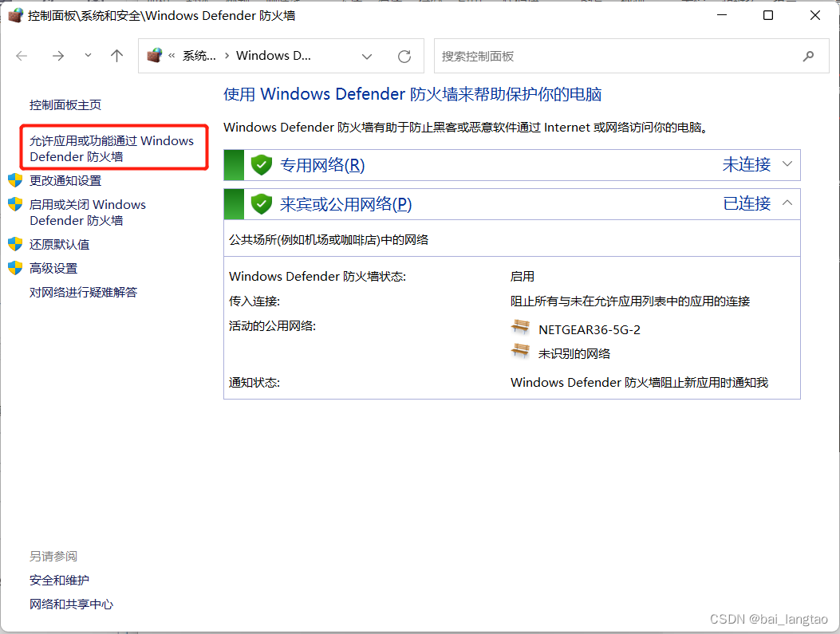Open 安全和维护 link
This screenshot has width=840, height=634.
point(60,580)
